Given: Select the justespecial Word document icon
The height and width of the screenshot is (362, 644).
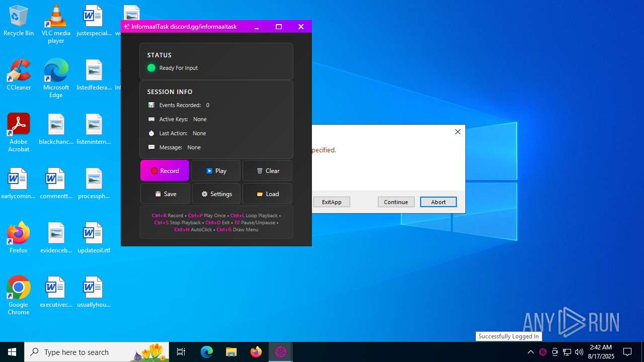Looking at the screenshot, I should point(94,21).
